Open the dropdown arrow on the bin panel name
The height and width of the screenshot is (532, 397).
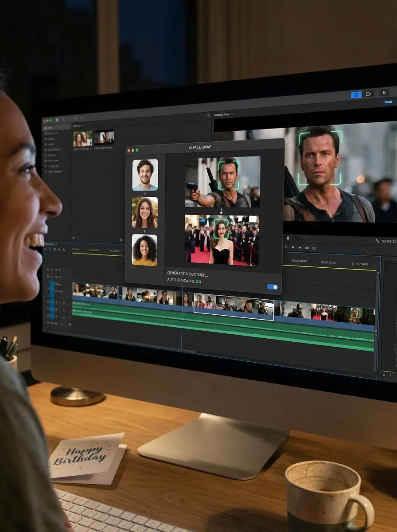point(84,126)
